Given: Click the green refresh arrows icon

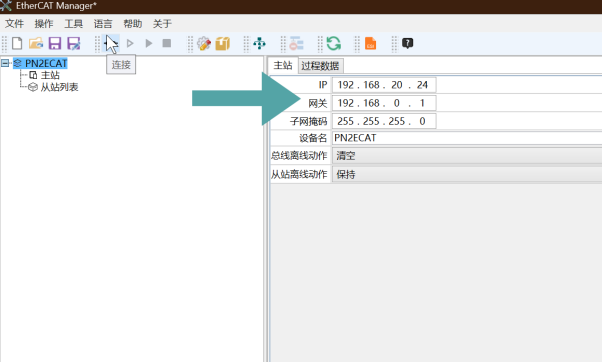Looking at the screenshot, I should [334, 43].
